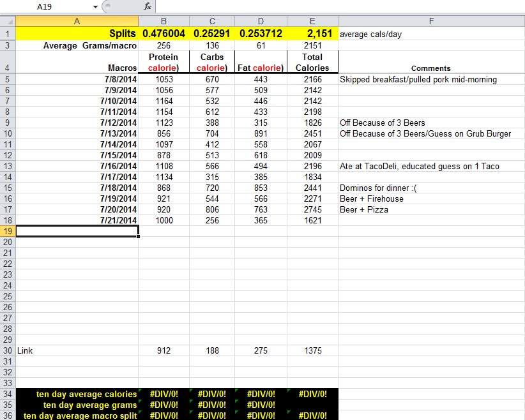Click the Splits label cell in row 1
525x420 pixels.
tap(77, 34)
